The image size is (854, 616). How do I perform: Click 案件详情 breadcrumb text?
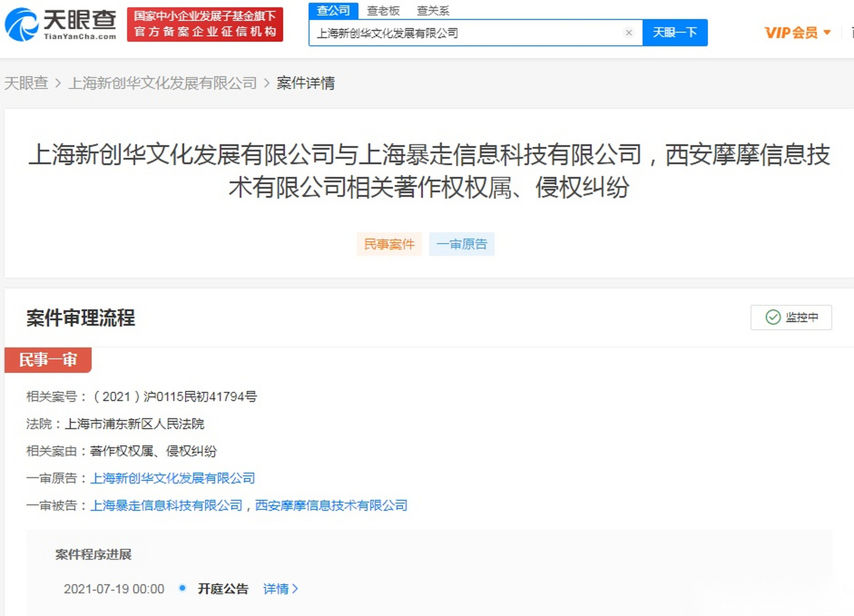click(x=306, y=83)
